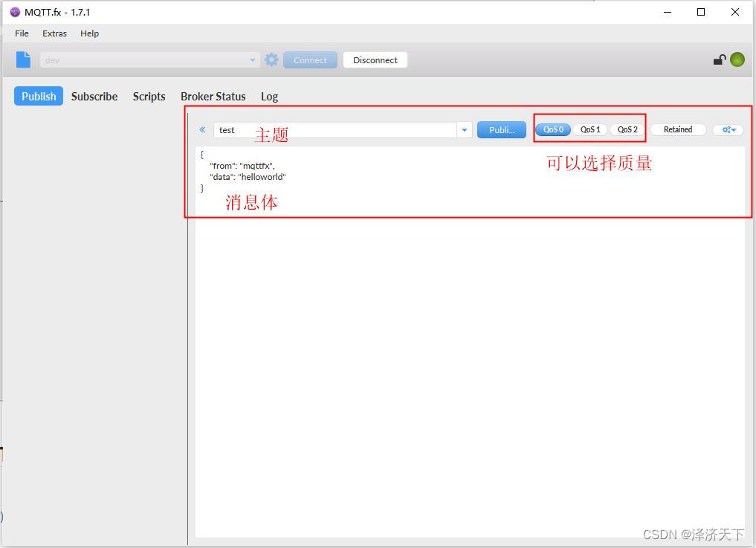The image size is (756, 548).
Task: Click the greyed Connect button
Action: coord(310,60)
